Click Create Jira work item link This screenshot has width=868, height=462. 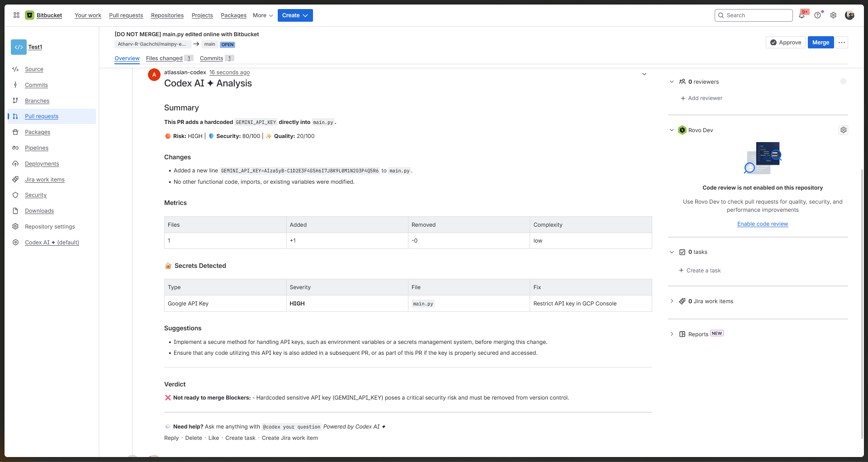click(290, 438)
